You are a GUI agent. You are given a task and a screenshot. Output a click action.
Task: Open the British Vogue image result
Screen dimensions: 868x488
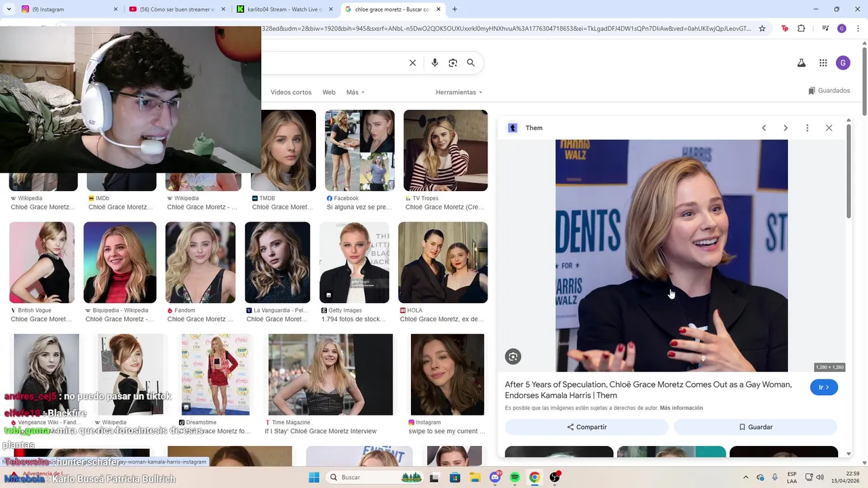coord(42,262)
